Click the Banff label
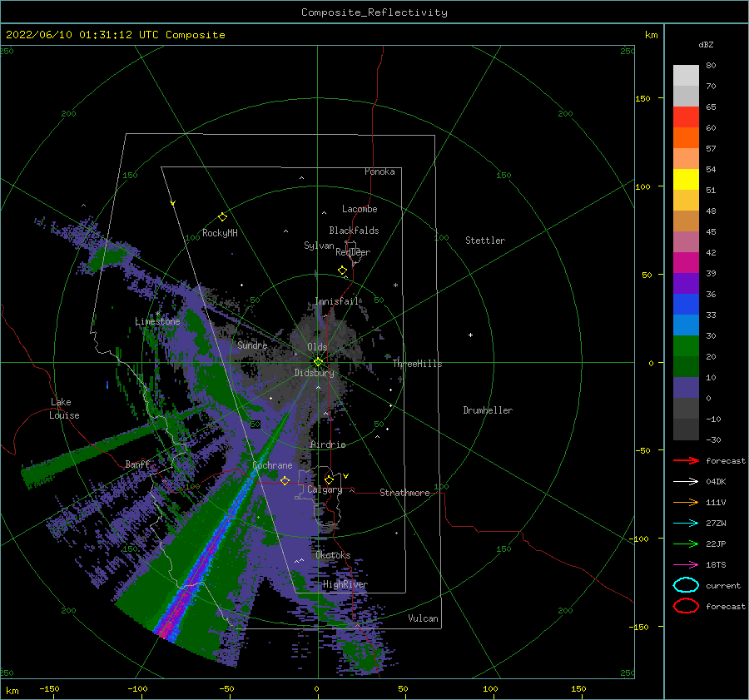This screenshot has width=749, height=700. coord(137,464)
